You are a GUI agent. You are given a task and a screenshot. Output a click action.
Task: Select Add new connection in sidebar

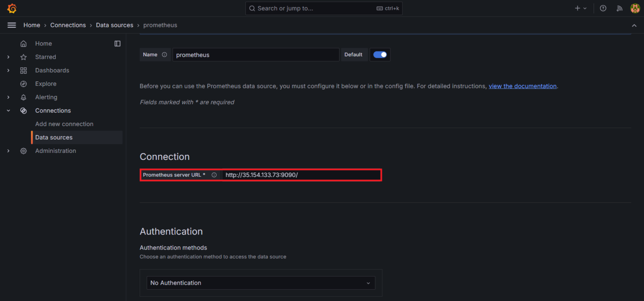click(x=64, y=123)
